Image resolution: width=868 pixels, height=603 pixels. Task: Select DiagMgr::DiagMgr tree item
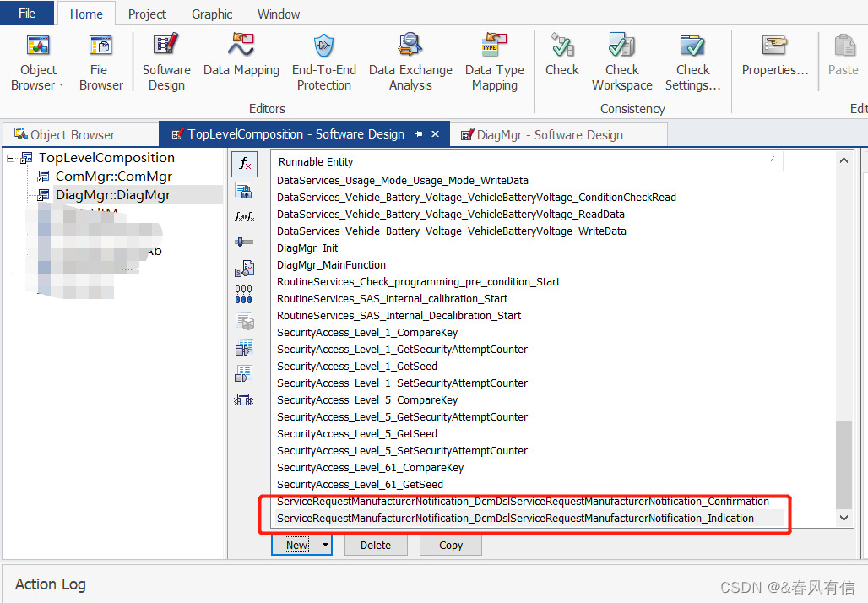pyautogui.click(x=113, y=195)
